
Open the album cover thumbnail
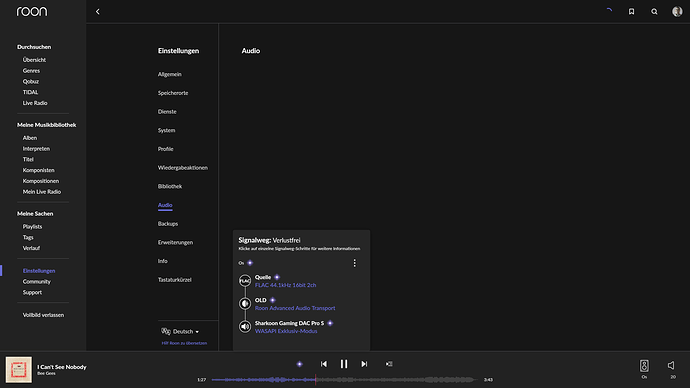click(18, 370)
